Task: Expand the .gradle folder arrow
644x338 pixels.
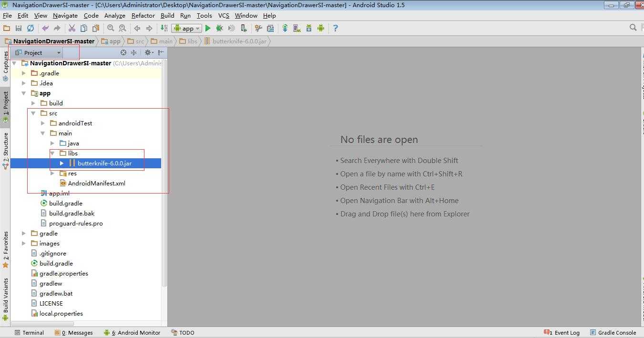Action: [x=24, y=73]
